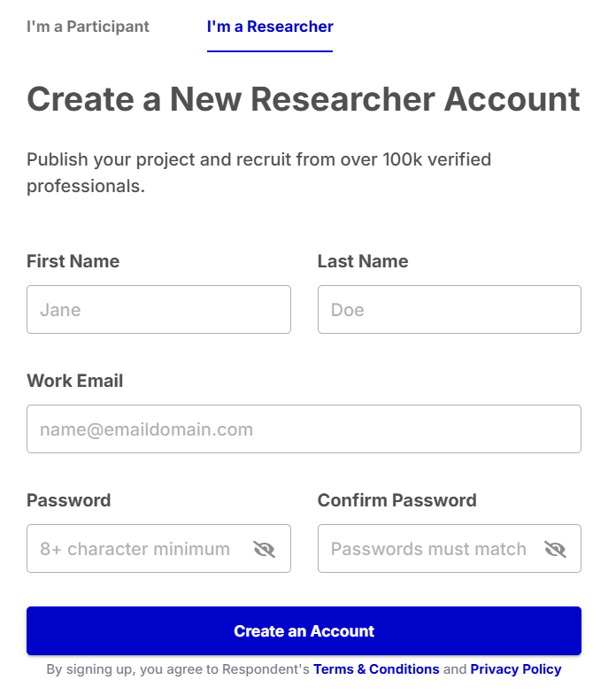Click the Create a New Researcher Account heading
The width and height of the screenshot is (616, 695).
tap(304, 99)
